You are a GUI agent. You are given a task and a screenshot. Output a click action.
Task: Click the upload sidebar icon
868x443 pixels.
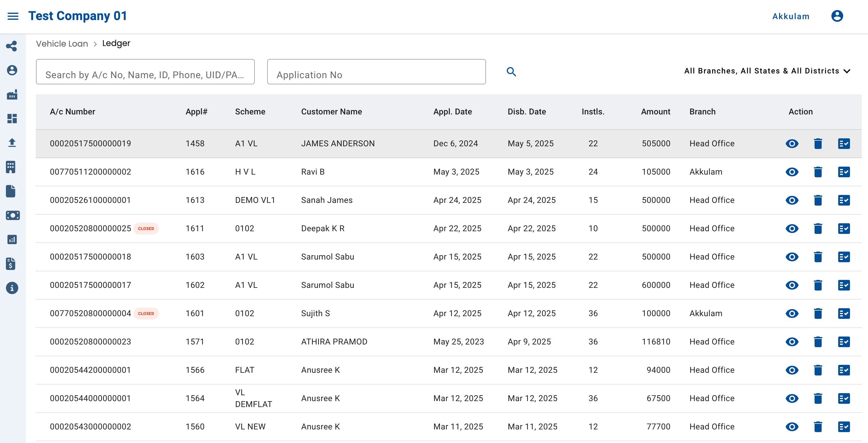(x=12, y=143)
